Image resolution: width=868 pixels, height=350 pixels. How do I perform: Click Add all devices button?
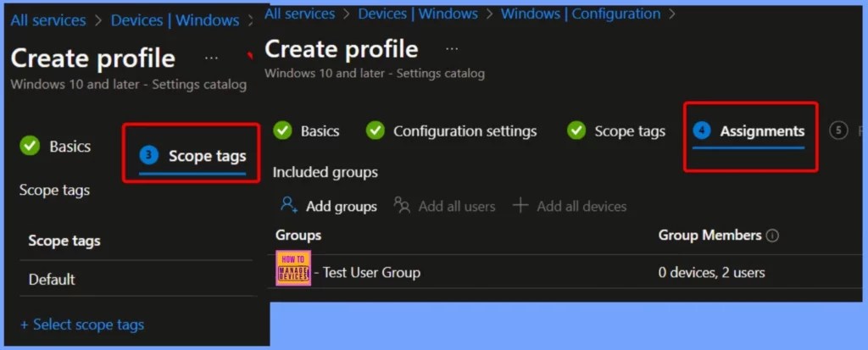[570, 206]
